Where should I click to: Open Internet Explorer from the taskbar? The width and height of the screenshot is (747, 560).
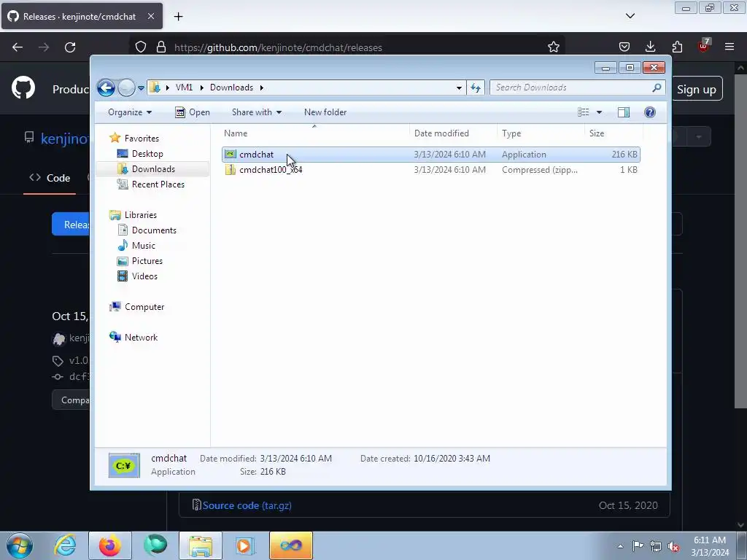tap(65, 545)
